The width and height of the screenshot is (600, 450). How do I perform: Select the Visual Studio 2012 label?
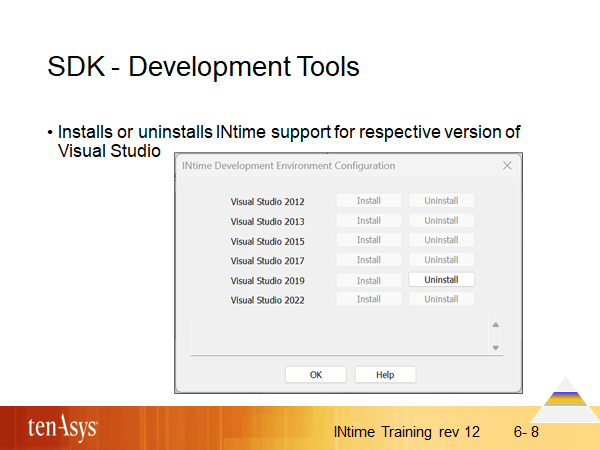pyautogui.click(x=267, y=202)
